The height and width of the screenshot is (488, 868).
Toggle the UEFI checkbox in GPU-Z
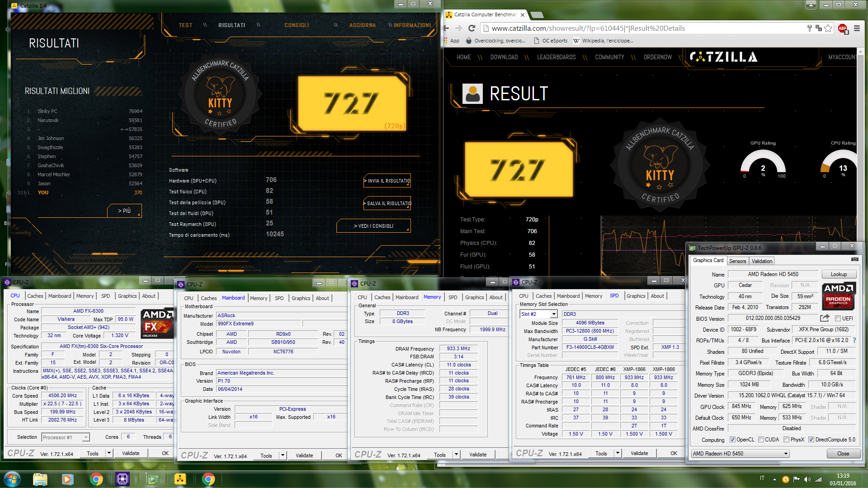(x=838, y=318)
